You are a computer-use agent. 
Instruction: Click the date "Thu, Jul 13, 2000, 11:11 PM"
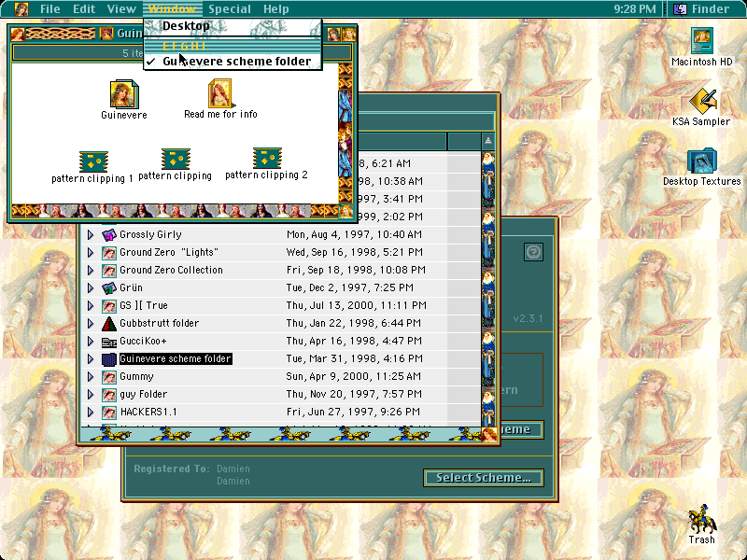(x=356, y=306)
